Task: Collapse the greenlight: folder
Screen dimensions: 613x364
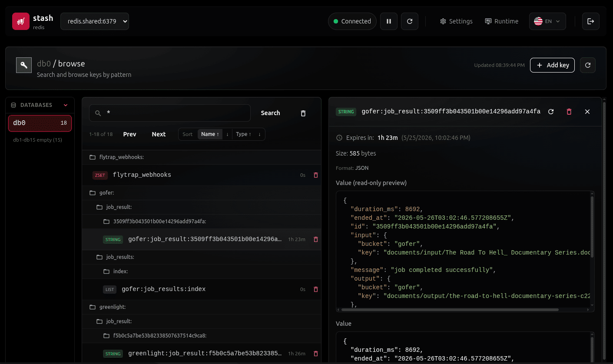Action: [x=202, y=307]
